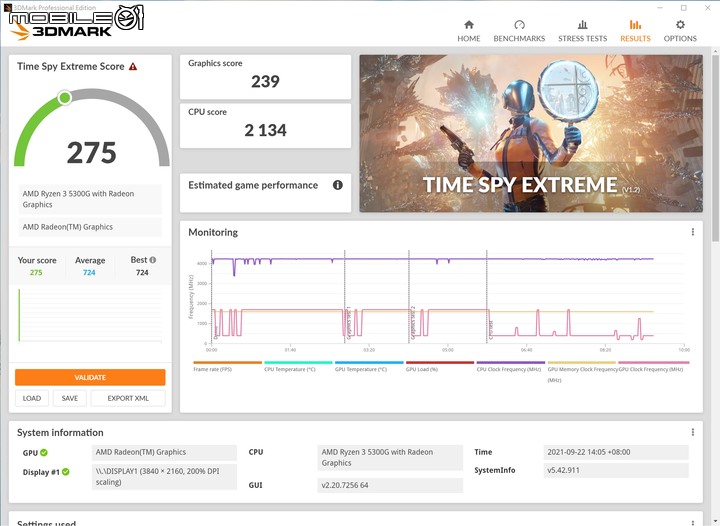Screen dimensions: 720x526
Task: Click the Graphics score value 239
Action: [x=265, y=82]
